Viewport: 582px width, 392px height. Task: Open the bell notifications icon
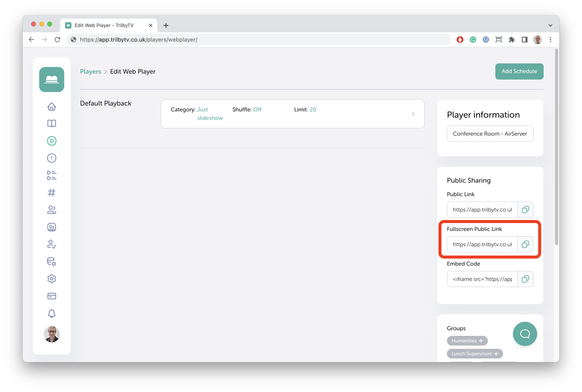point(51,313)
